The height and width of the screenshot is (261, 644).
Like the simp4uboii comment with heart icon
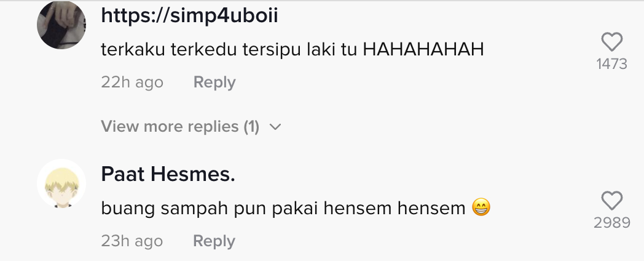click(611, 42)
